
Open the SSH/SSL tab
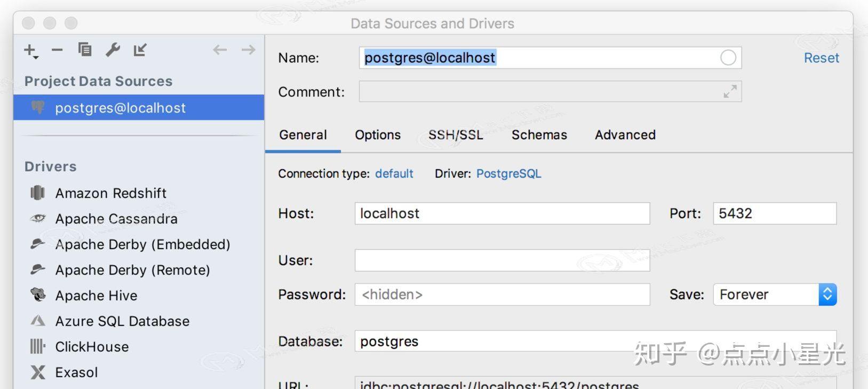[456, 135]
